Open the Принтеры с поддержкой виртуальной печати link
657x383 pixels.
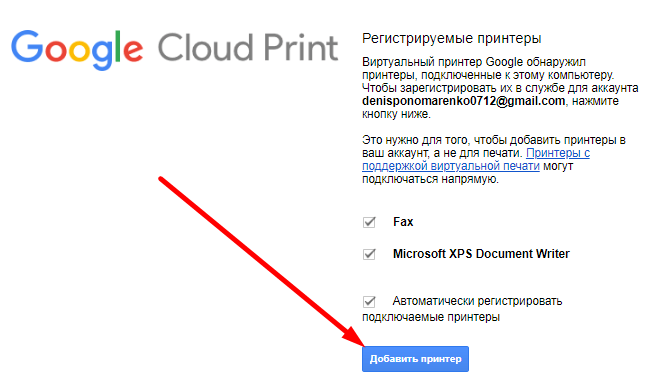(476, 160)
